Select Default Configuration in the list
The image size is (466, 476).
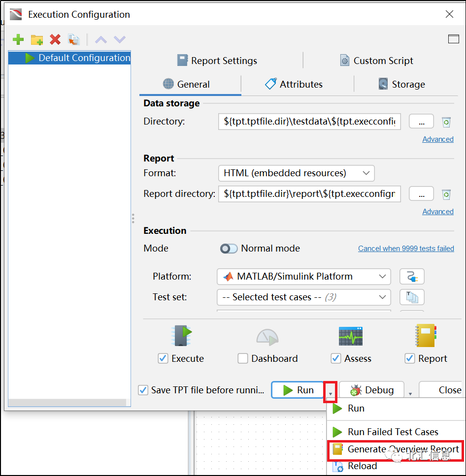[69, 58]
